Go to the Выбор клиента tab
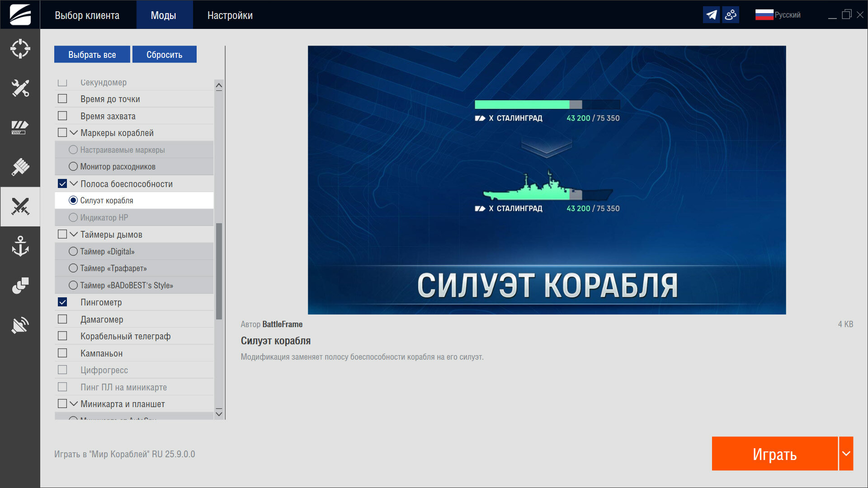 pos(87,15)
